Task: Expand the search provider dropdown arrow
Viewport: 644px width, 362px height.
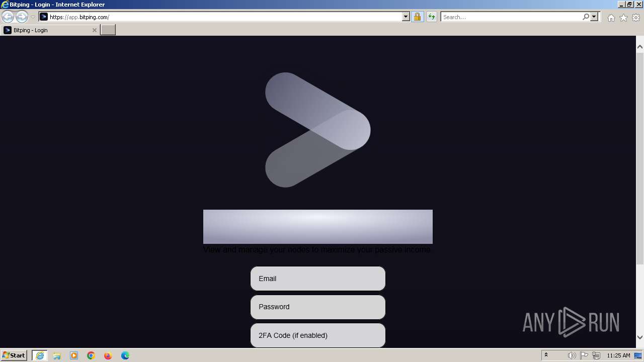Action: point(594,17)
